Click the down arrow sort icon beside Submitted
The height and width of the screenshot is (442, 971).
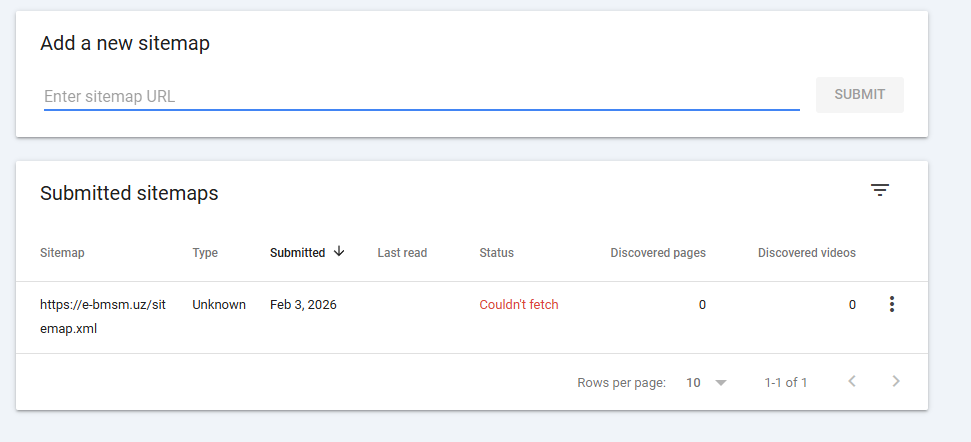point(339,252)
